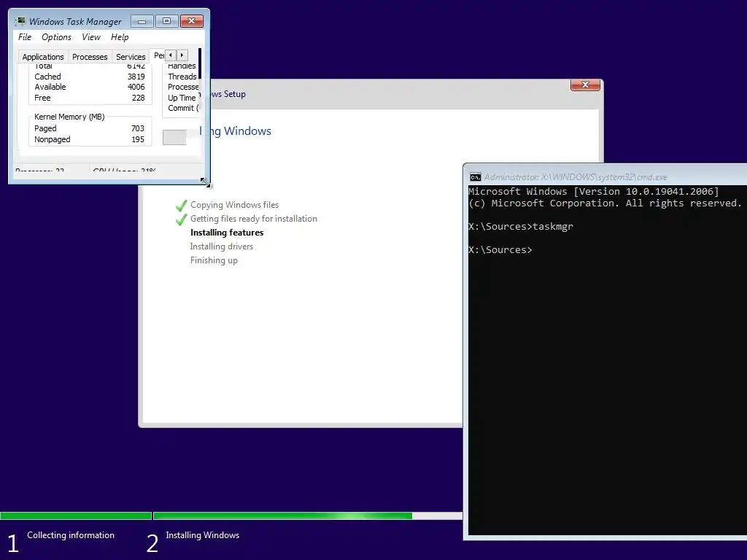Open the Help menu in Task Manager
The height and width of the screenshot is (560, 747).
pyautogui.click(x=120, y=37)
